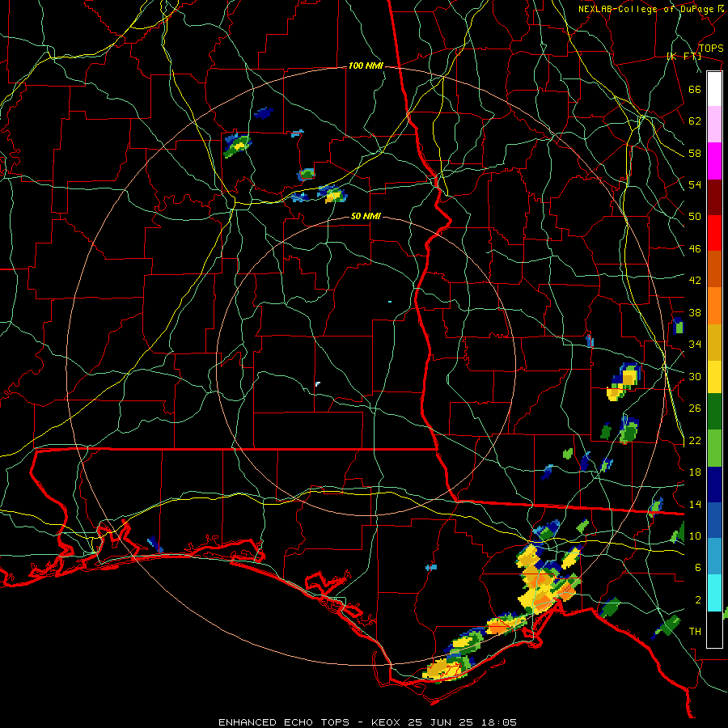This screenshot has width=728, height=728.
Task: Click the magenta legend swatch
Action: pyautogui.click(x=714, y=161)
